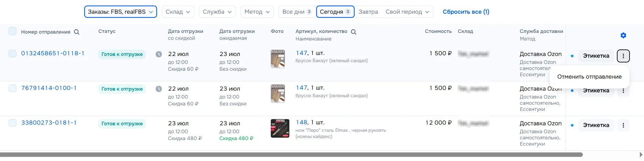Expand the Свой период dropdown

click(x=407, y=12)
